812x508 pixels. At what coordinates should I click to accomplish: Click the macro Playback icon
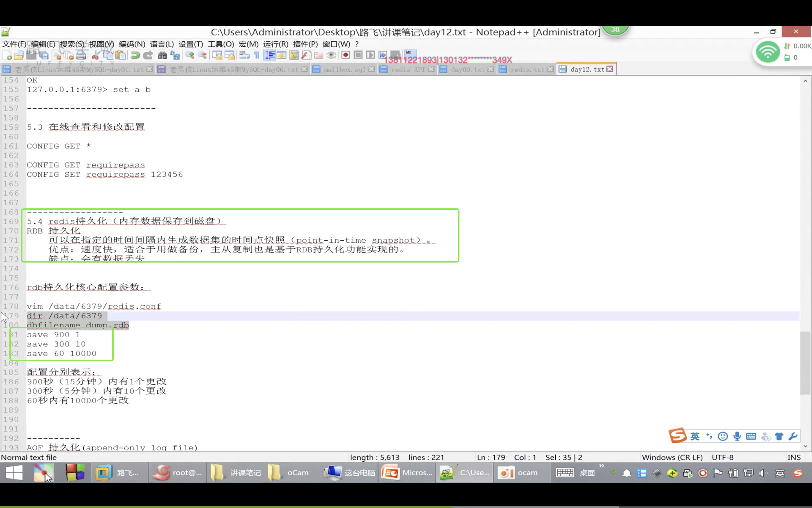[x=370, y=55]
